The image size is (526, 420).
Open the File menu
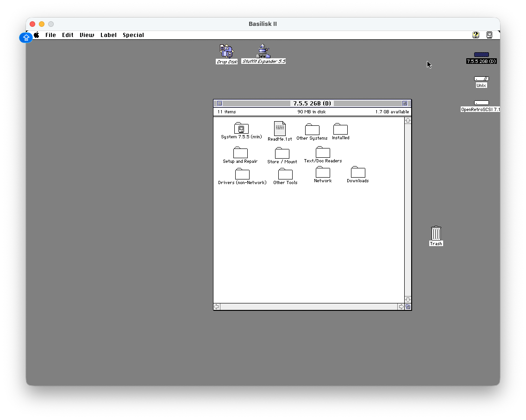(x=50, y=35)
